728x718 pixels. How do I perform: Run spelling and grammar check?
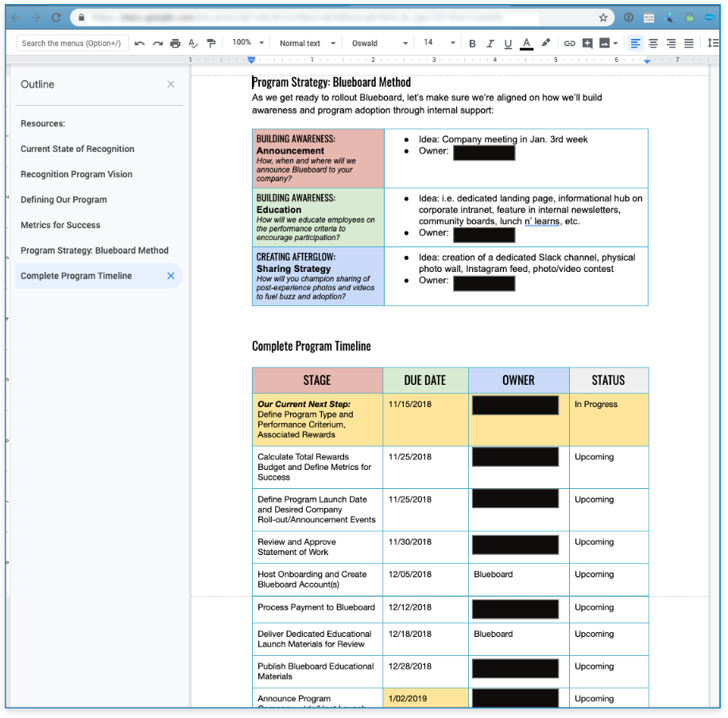tap(193, 43)
